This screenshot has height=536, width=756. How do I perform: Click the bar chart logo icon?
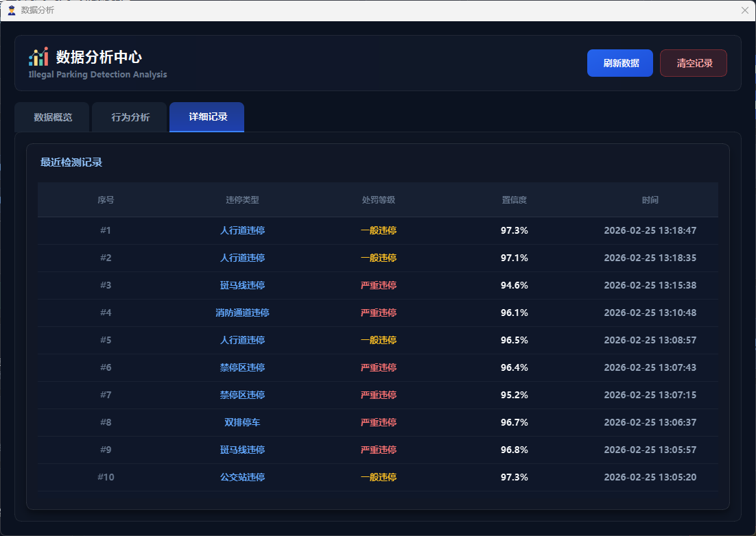[38, 57]
